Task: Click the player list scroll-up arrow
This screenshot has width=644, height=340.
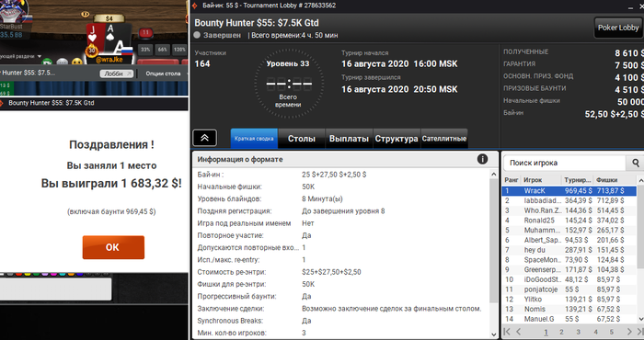Action: coord(640,180)
